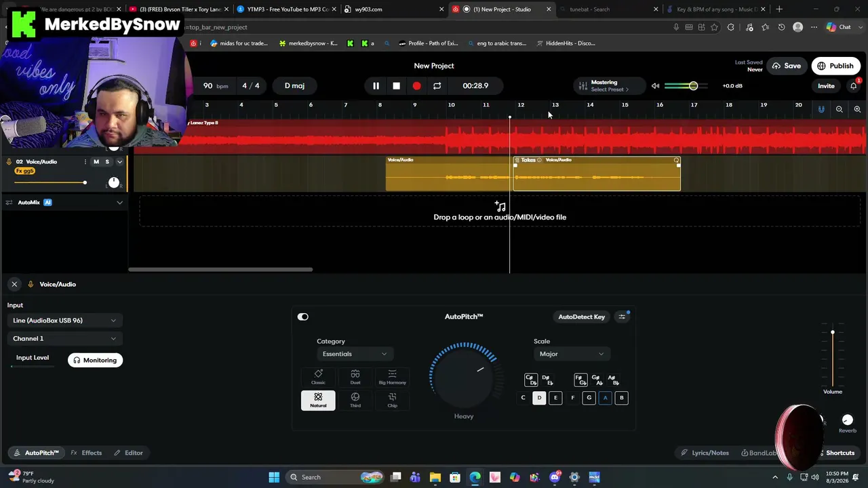Open Discord from the taskbar
This screenshot has height=488, width=868.
point(555,477)
